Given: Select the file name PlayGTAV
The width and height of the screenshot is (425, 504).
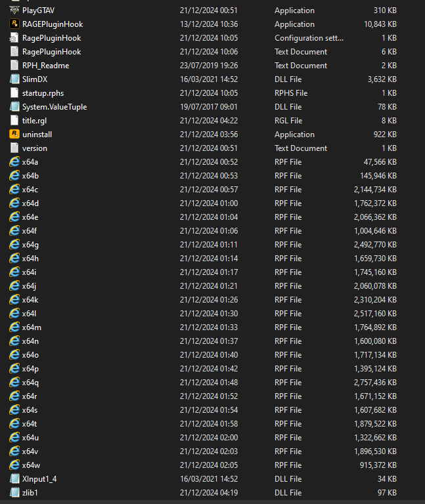Looking at the screenshot, I should [38, 10].
